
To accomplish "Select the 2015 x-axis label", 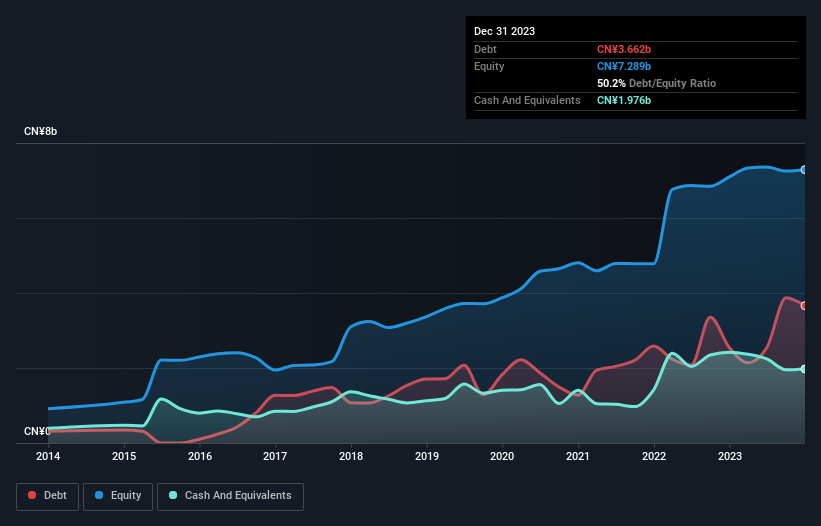I will 124,456.
